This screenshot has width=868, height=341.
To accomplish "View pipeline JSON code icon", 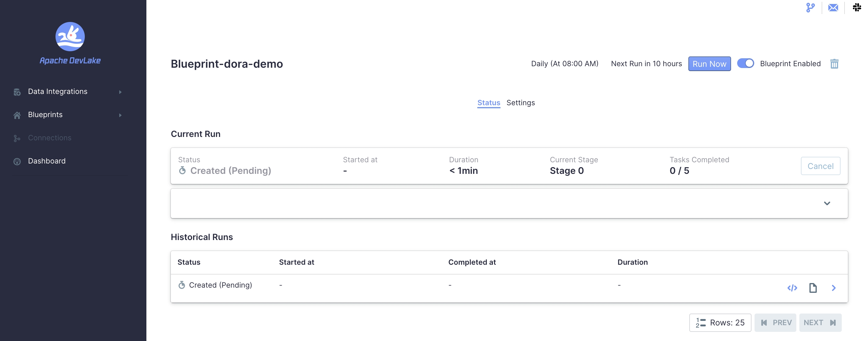I will click(792, 288).
